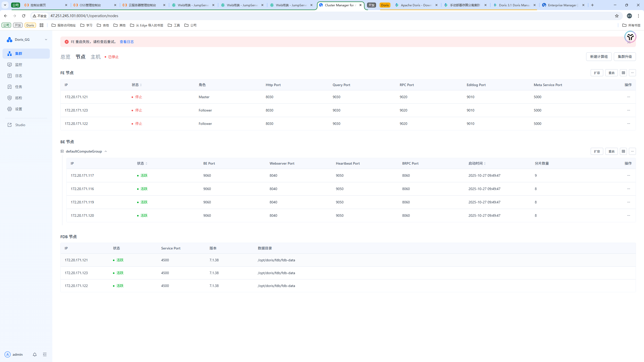Image resolution: width=644 pixels, height=362 pixels.
Task: Sort BE nodes by 启动时间 column
Action: 485,163
